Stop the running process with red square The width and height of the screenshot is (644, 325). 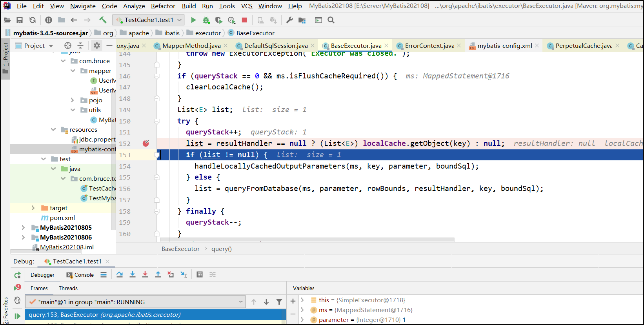click(x=244, y=20)
